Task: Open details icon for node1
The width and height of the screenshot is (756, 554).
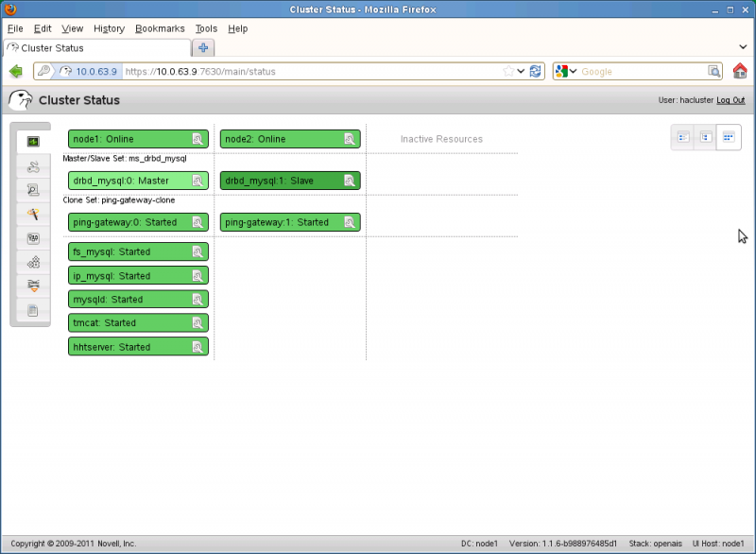Action: click(198, 139)
